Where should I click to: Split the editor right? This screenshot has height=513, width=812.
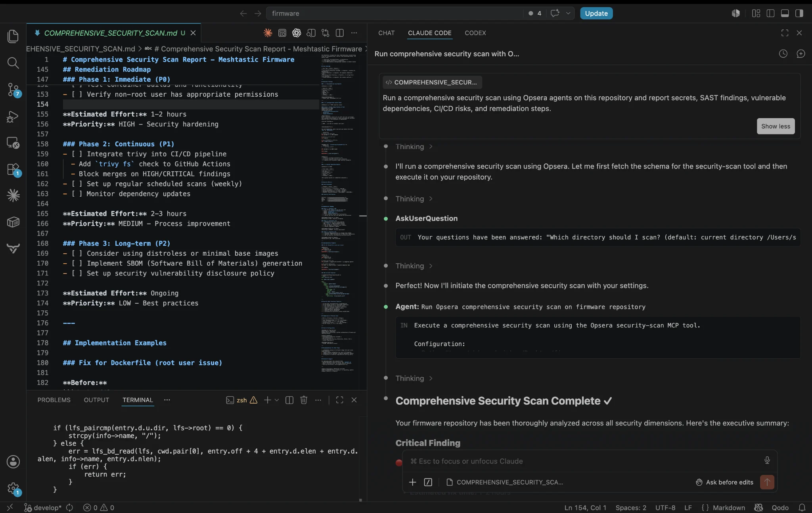pyautogui.click(x=340, y=33)
